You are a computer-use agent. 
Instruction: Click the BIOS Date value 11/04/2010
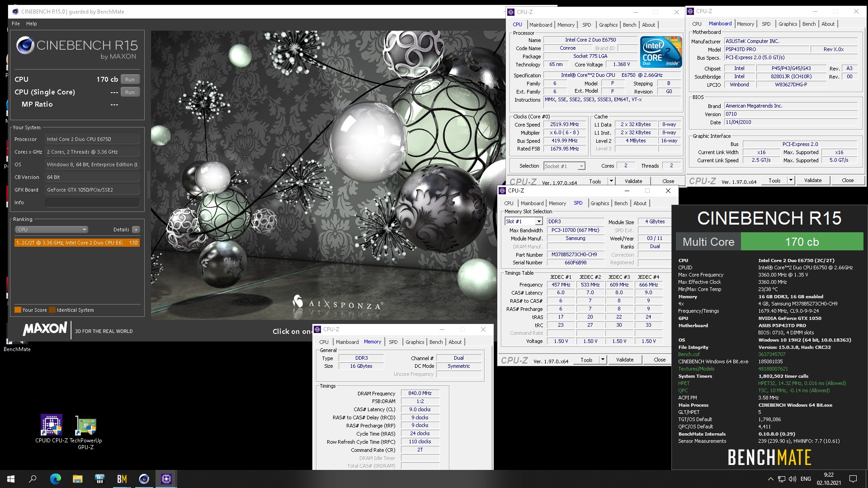click(x=790, y=122)
